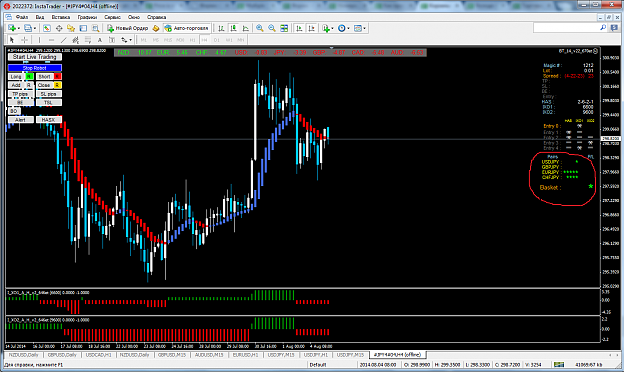Open a new chart window
Viewport: 625px width, 372px height.
(12, 28)
